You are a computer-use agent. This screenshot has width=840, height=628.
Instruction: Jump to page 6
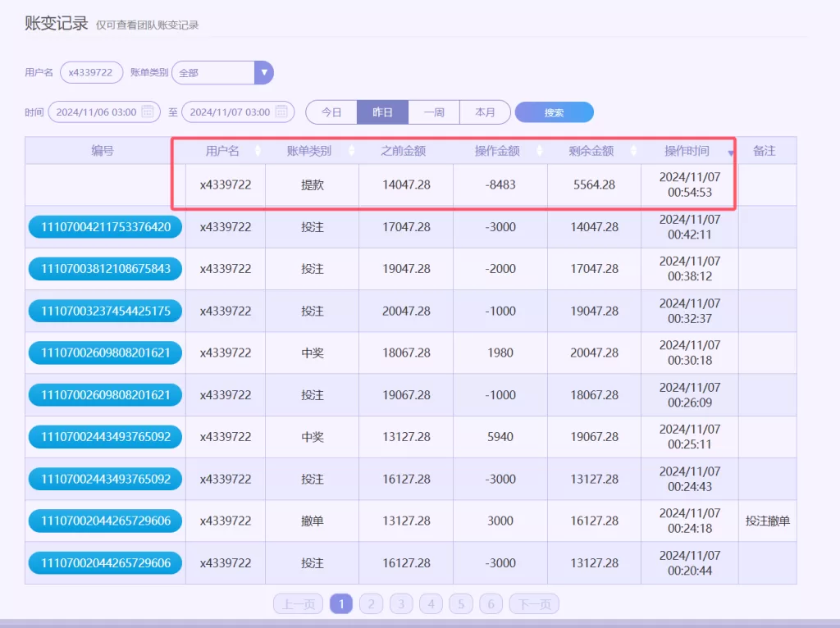click(491, 604)
